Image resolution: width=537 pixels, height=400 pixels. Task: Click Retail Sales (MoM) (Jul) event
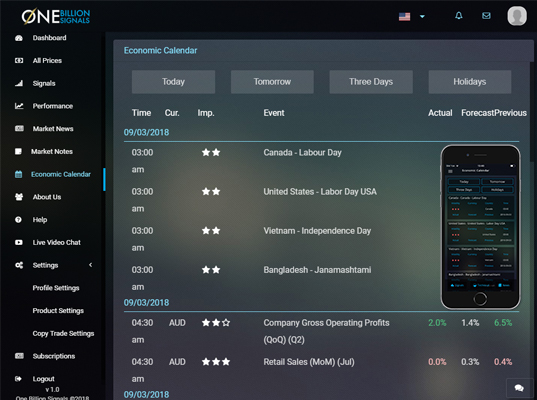tap(309, 362)
